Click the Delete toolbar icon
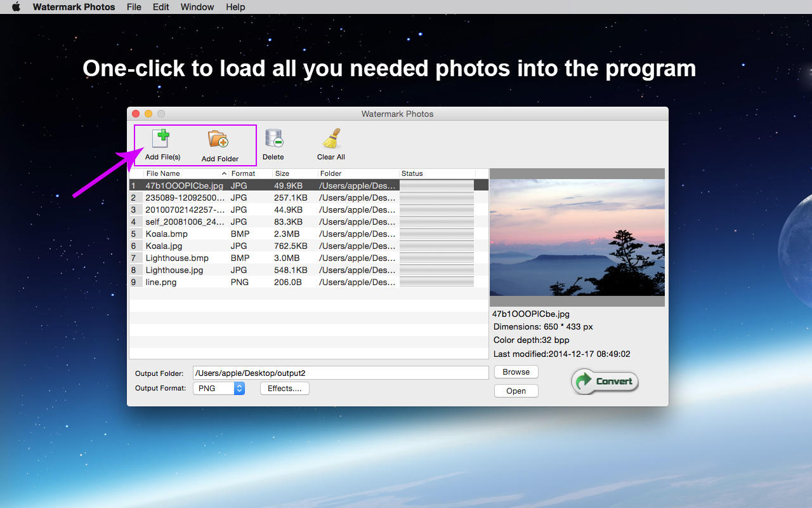This screenshot has width=812, height=508. 273,139
